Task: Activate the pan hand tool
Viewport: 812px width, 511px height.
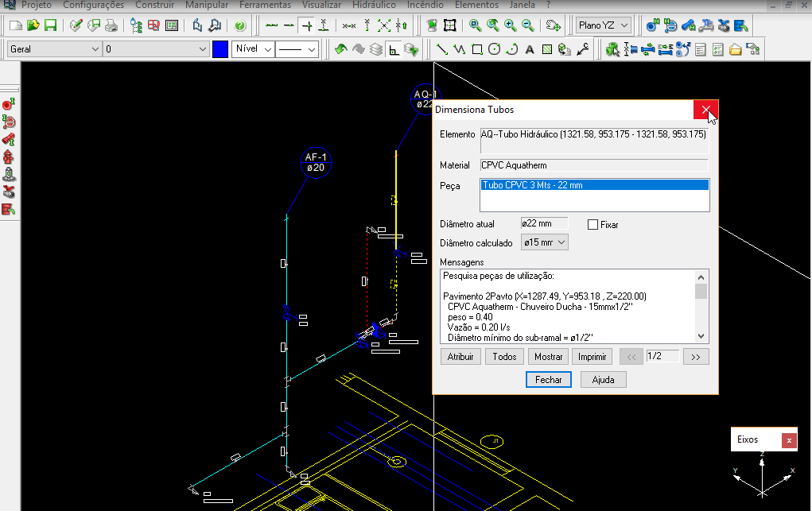Action: 554,25
